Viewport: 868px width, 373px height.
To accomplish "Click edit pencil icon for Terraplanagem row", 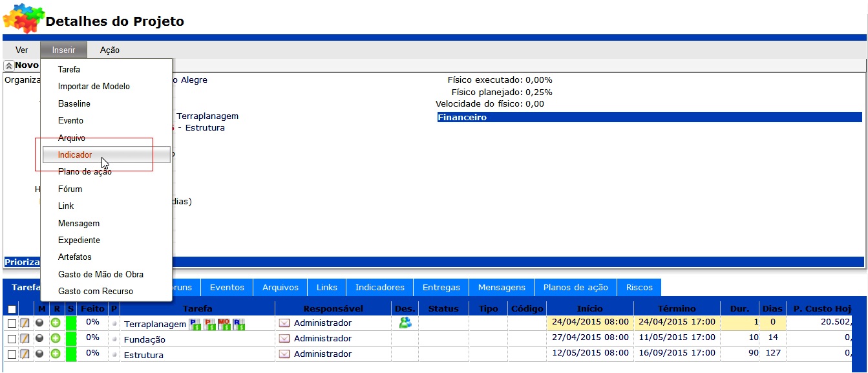I will [x=25, y=323].
